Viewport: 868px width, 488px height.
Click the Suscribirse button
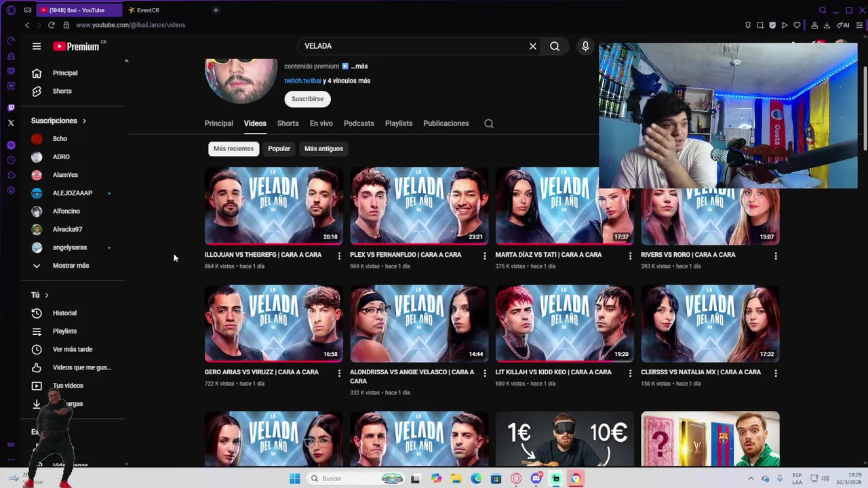point(307,99)
